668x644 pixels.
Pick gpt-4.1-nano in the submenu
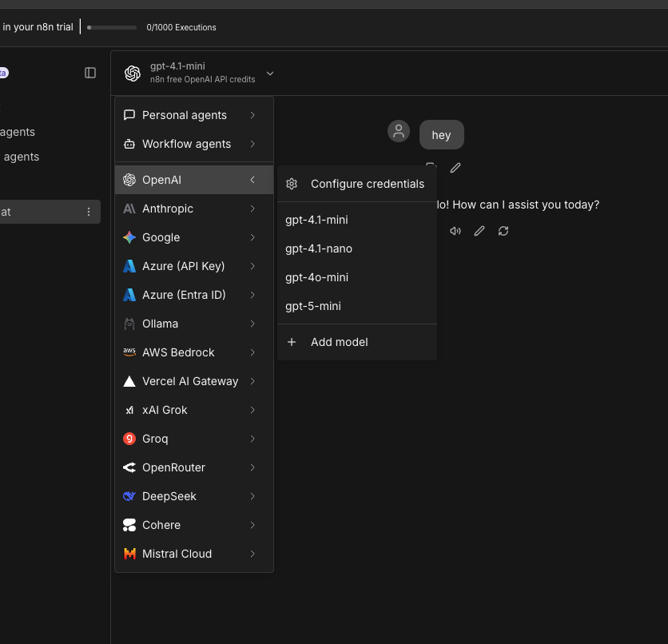(318, 248)
